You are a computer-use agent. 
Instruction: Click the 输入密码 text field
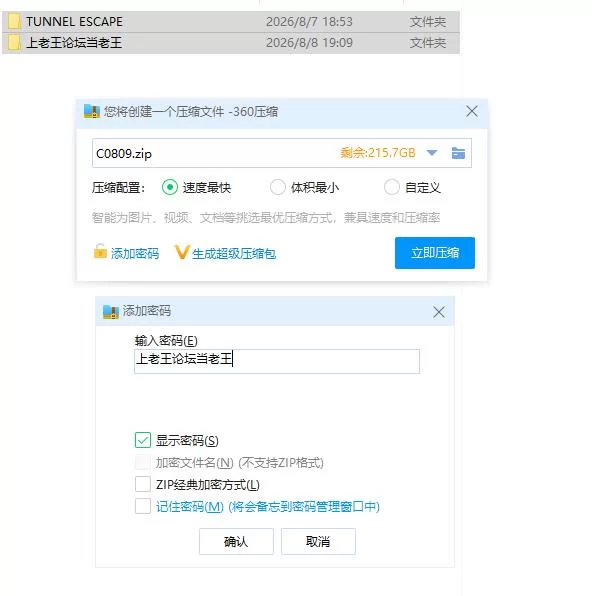[277, 361]
